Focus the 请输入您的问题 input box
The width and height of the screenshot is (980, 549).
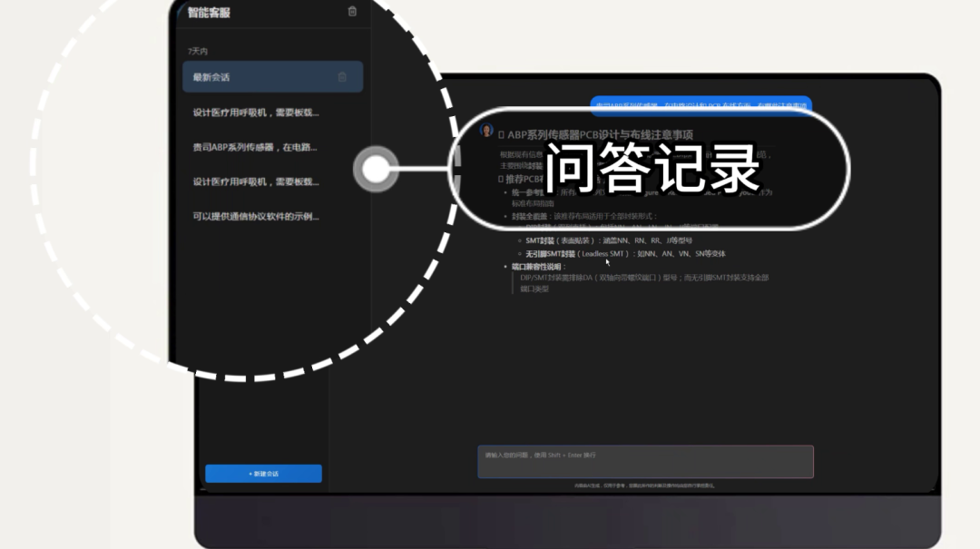click(646, 462)
